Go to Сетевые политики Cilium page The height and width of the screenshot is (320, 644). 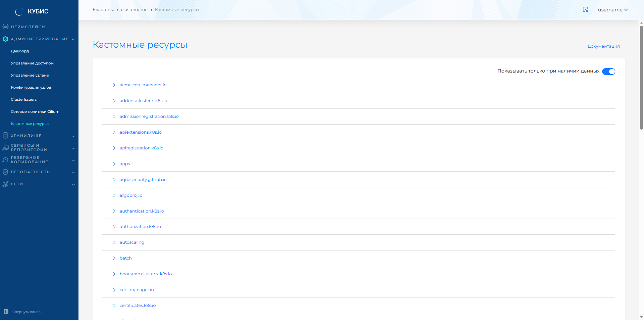click(x=35, y=111)
